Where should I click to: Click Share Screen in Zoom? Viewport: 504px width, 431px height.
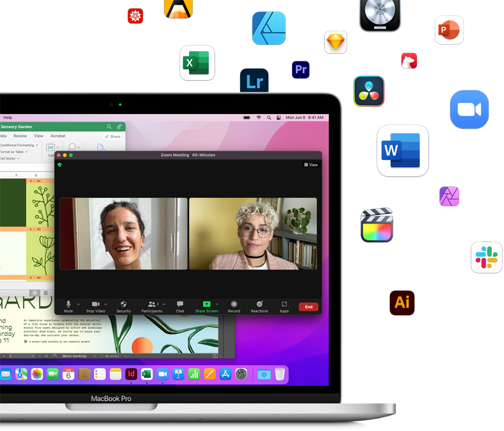point(206,307)
